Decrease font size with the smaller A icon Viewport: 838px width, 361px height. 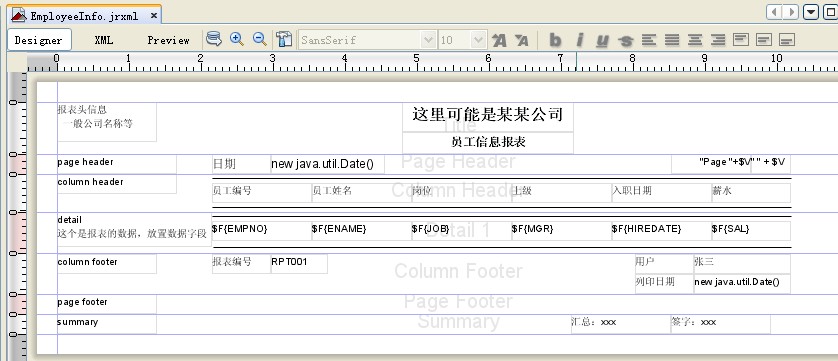522,40
